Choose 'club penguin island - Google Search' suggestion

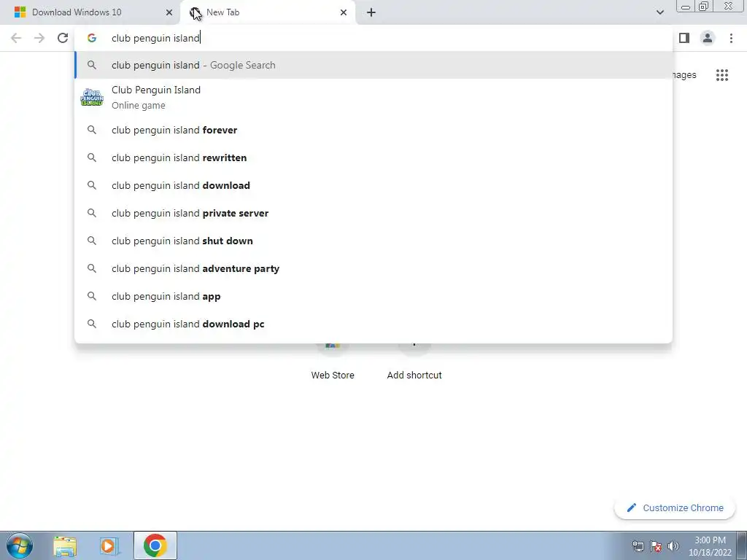(373, 65)
